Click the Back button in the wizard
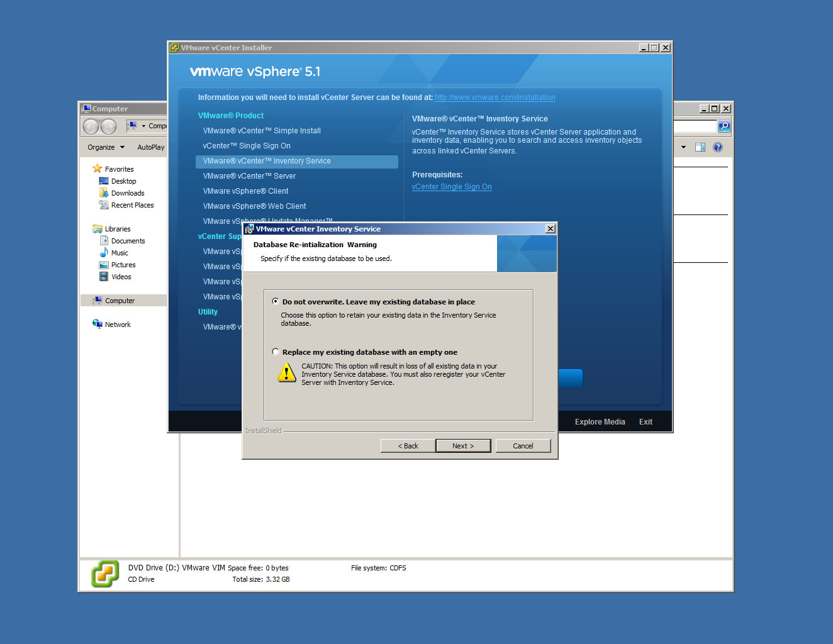 point(408,446)
